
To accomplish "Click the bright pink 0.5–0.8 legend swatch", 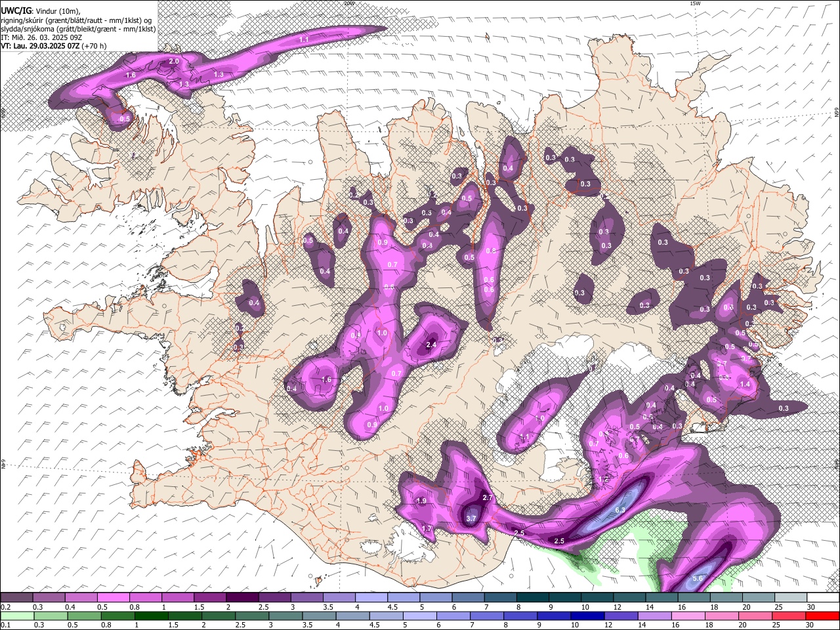I will point(113,598).
